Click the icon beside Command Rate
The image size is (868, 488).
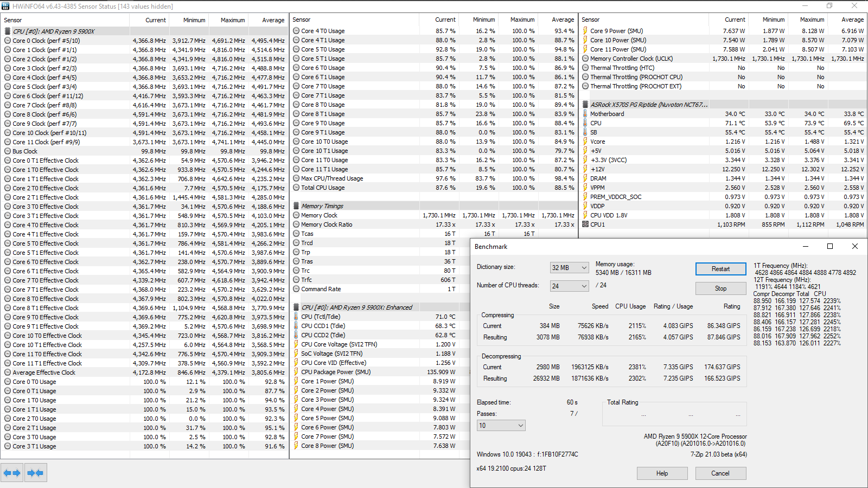pyautogui.click(x=296, y=289)
